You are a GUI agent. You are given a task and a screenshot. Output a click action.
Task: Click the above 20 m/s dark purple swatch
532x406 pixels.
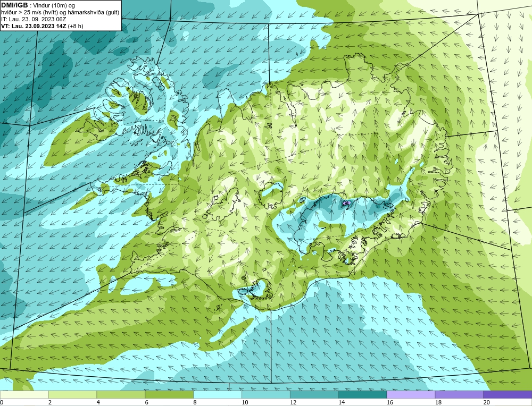click(508, 394)
